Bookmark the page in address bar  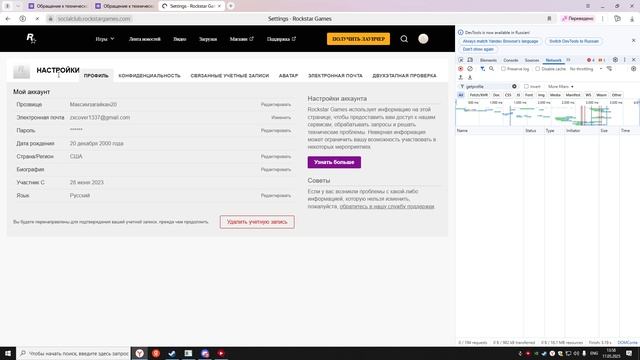click(x=549, y=19)
